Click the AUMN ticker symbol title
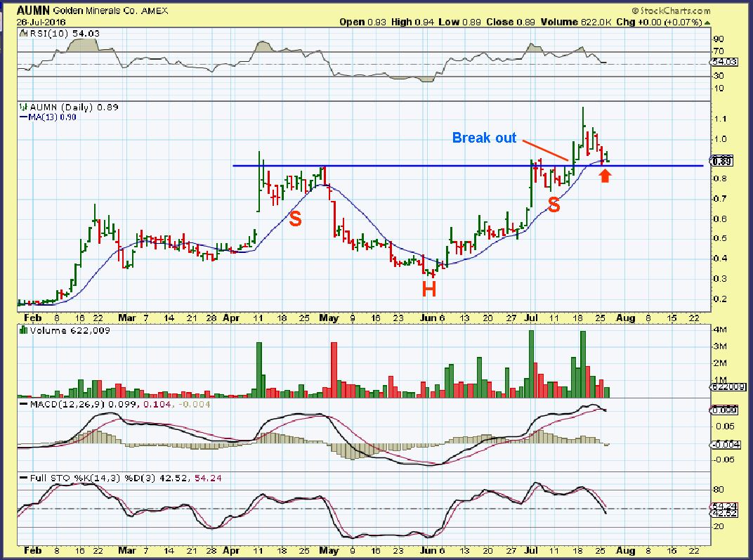 33,10
